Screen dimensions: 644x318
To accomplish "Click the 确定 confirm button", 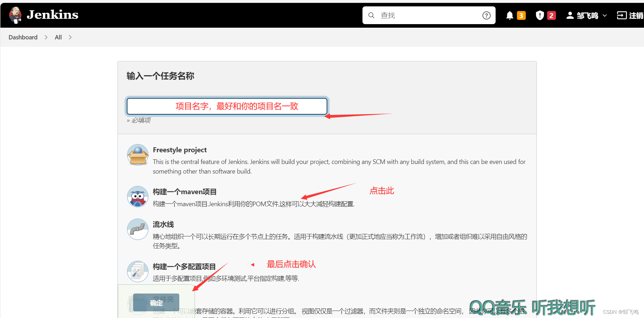I will (156, 302).
